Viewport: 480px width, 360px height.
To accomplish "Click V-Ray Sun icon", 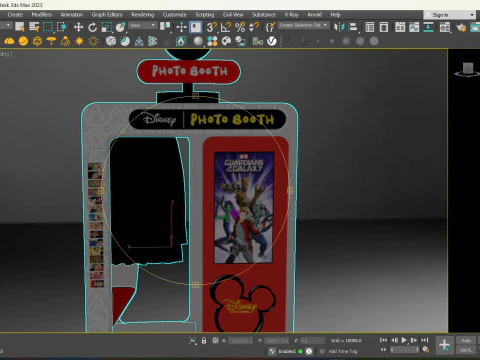I will [x=79, y=41].
